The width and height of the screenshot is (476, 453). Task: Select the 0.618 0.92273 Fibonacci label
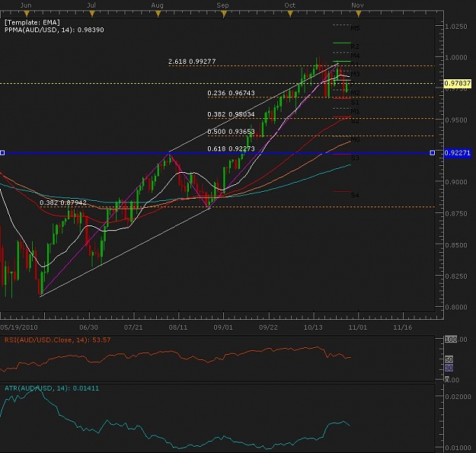(x=231, y=148)
